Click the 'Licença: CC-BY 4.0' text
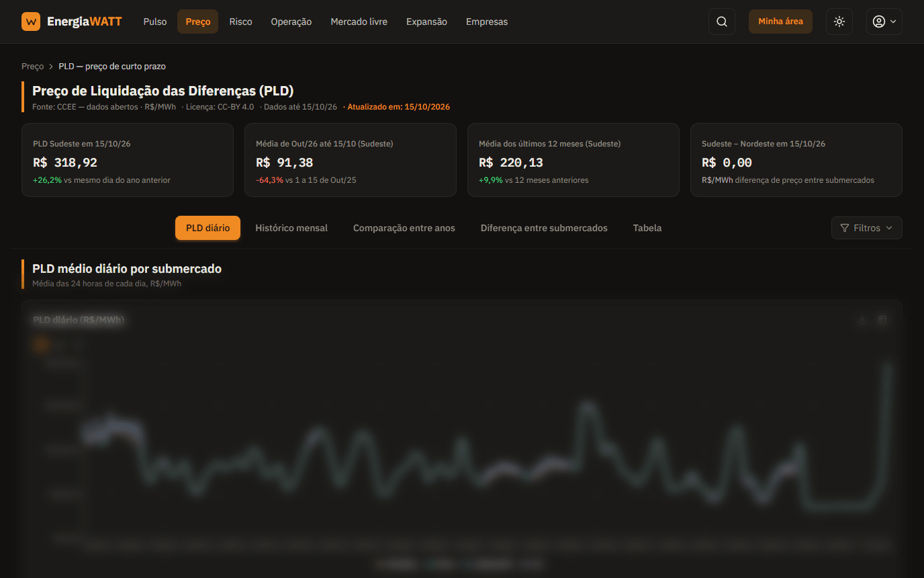Screen dimensions: 924x578 (220, 107)
